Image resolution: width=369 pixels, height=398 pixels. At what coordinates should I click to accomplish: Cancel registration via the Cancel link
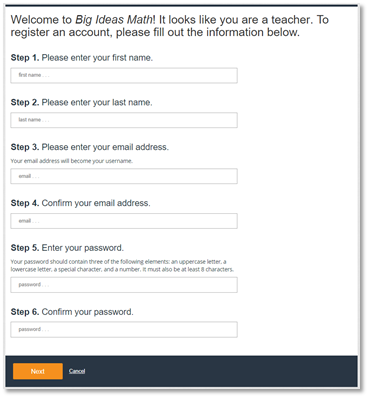(x=77, y=371)
